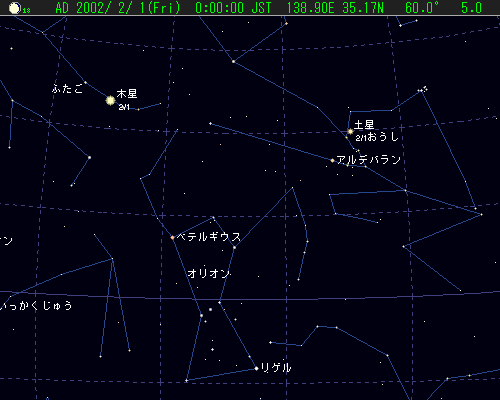Click the middle star of Orion's belt
The width and height of the screenshot is (500, 400).
210,310
